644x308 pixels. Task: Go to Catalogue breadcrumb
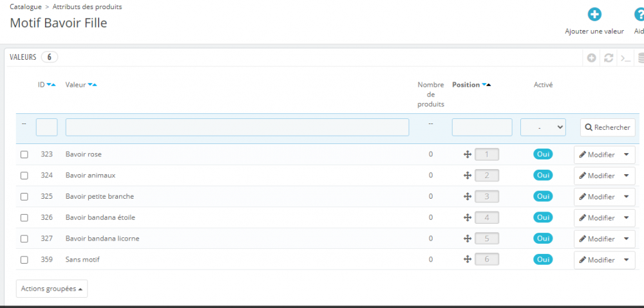point(26,6)
